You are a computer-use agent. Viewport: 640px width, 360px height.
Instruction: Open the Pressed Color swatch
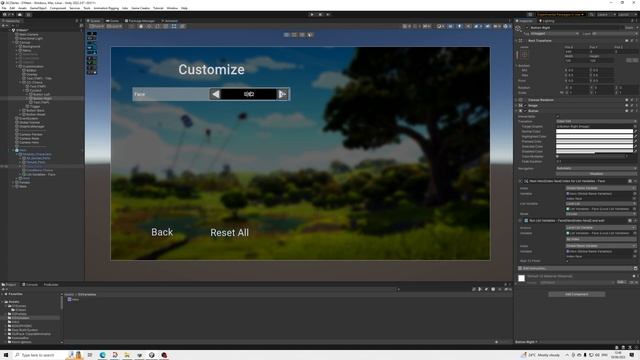pos(594,141)
